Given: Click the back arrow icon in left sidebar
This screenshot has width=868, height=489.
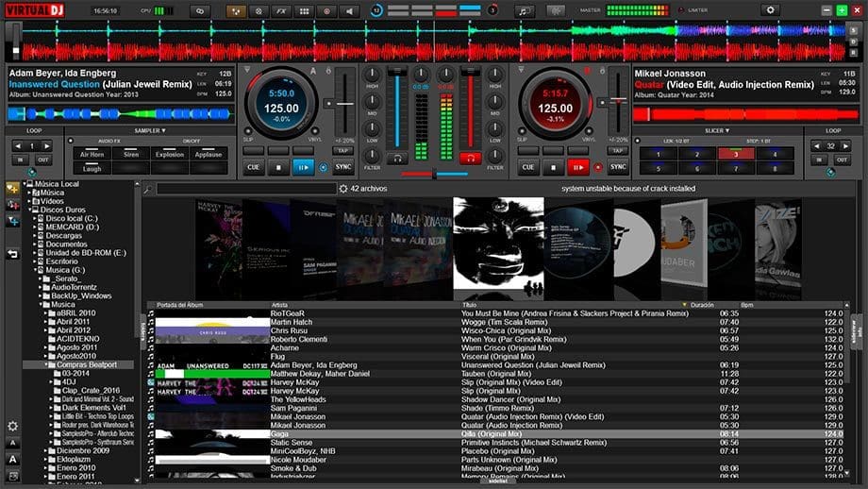Looking at the screenshot, I should coord(12,254).
